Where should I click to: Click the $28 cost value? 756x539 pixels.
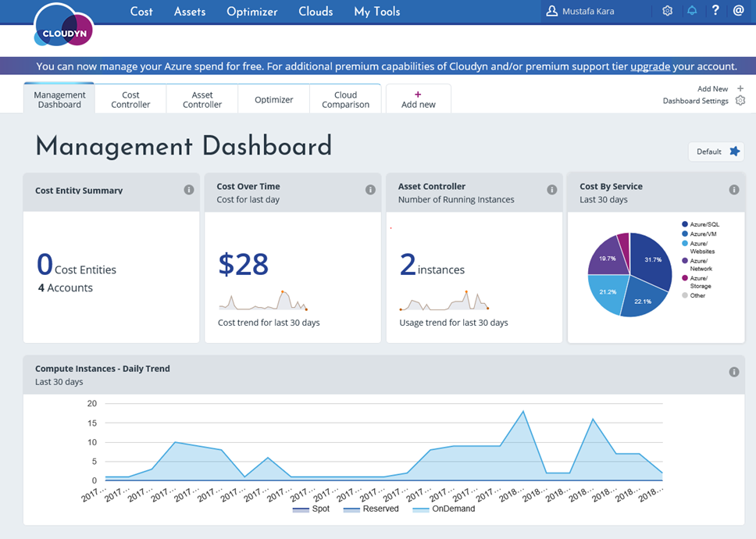click(x=244, y=264)
